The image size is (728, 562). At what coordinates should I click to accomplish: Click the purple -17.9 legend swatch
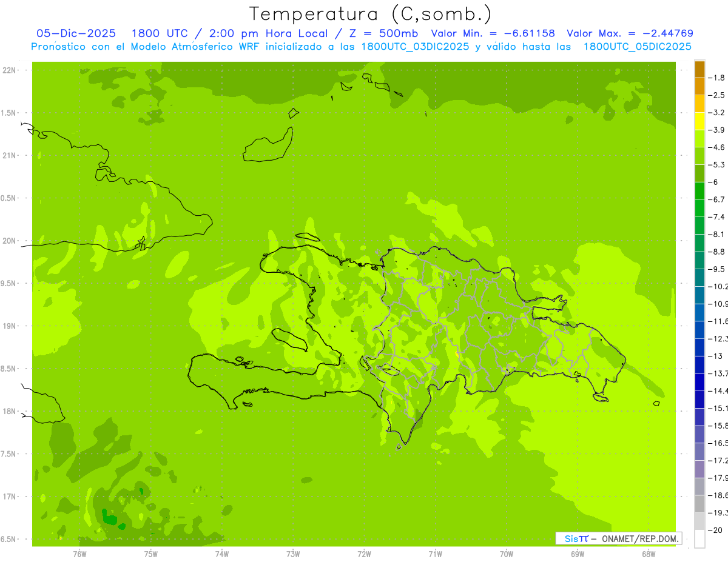[x=699, y=469]
